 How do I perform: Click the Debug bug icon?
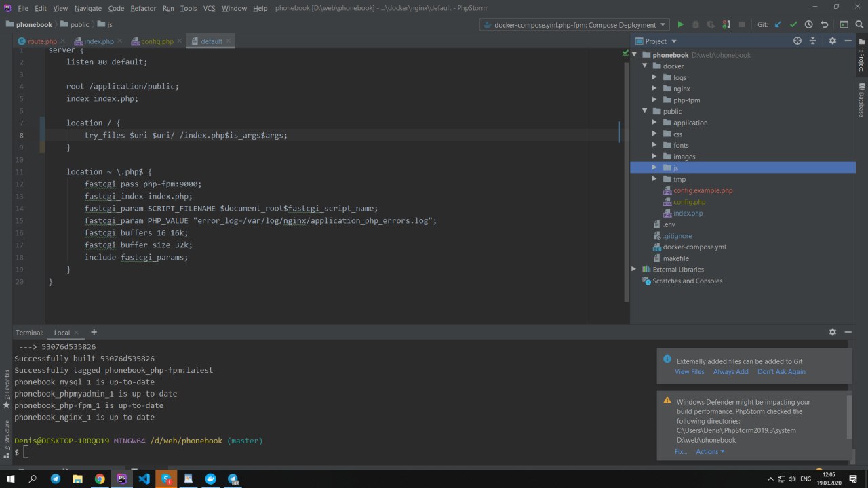[x=696, y=24]
